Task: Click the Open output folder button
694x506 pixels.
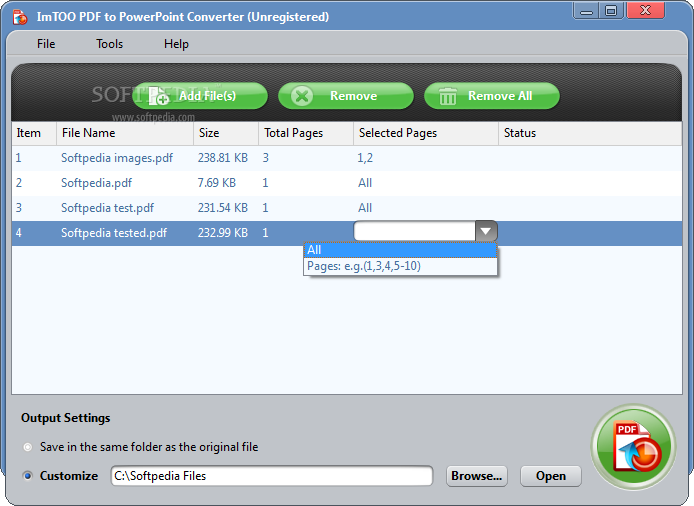Action: (x=551, y=476)
